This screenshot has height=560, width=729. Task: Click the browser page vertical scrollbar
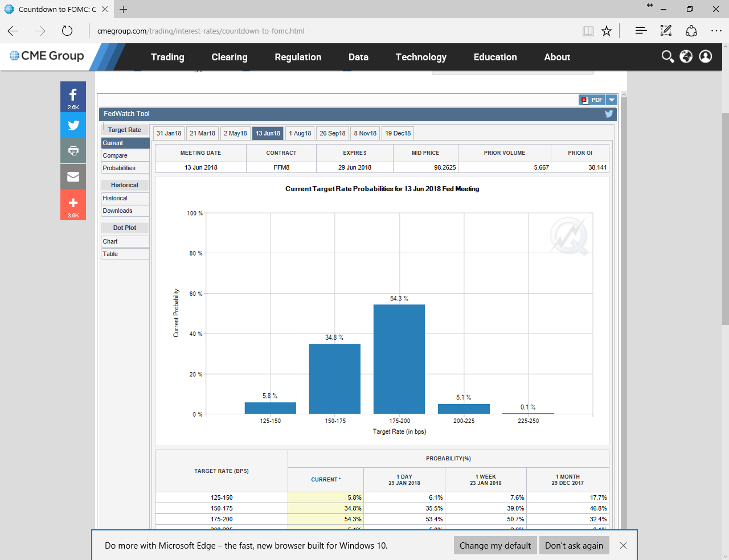pos(725,228)
